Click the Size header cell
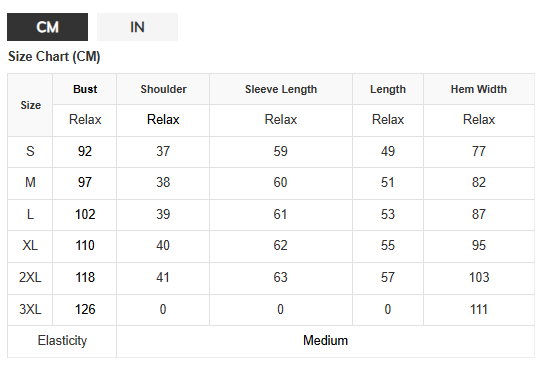Viewport: 555px width, 377px height. point(30,105)
